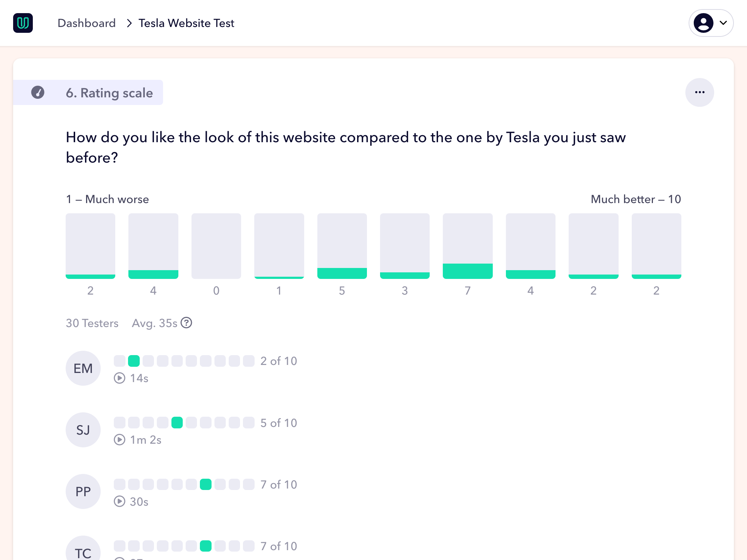The image size is (747, 560).
Task: Click EM's highlighted rating square
Action: pos(134,361)
